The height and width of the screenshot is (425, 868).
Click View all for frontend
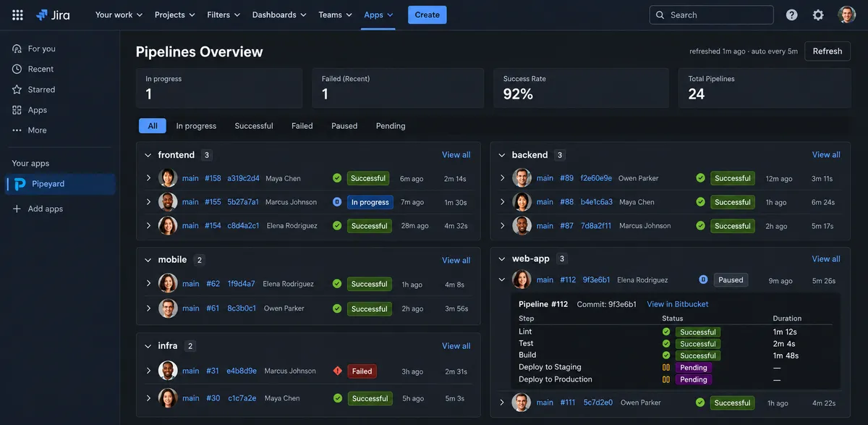pos(456,155)
